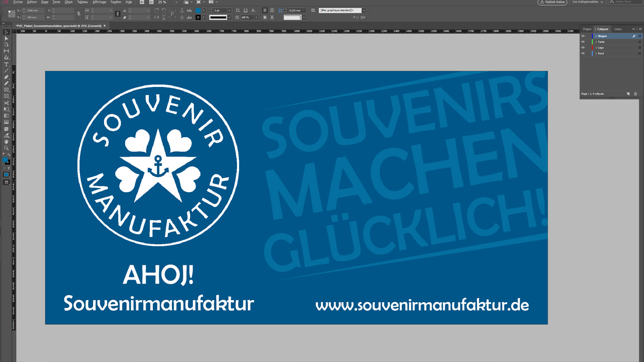Select the Rectangle Frame tool

point(7,89)
